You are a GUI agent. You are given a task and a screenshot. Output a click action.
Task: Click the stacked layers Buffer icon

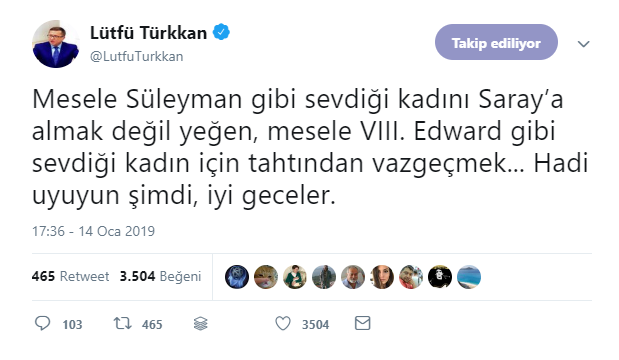coord(201,324)
